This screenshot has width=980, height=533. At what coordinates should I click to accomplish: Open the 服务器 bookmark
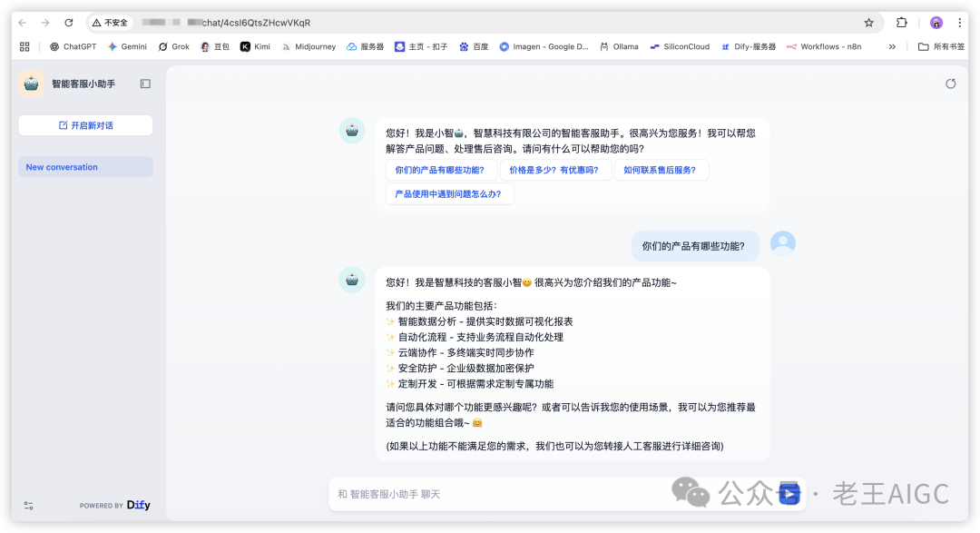366,46
